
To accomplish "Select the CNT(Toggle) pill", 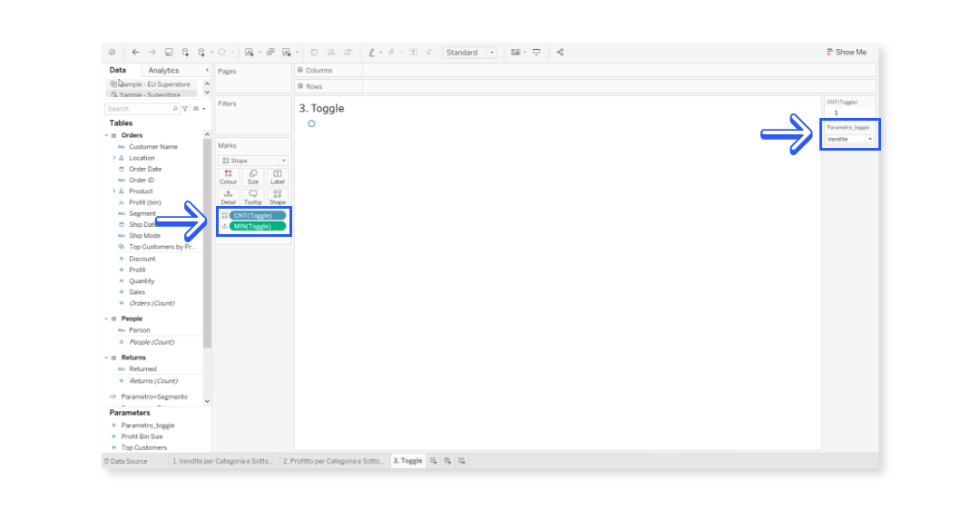I will [x=257, y=215].
